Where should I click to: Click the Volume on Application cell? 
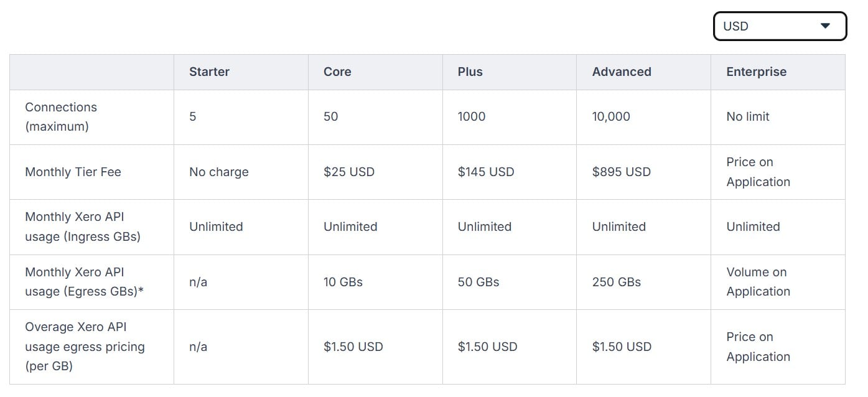tap(757, 282)
